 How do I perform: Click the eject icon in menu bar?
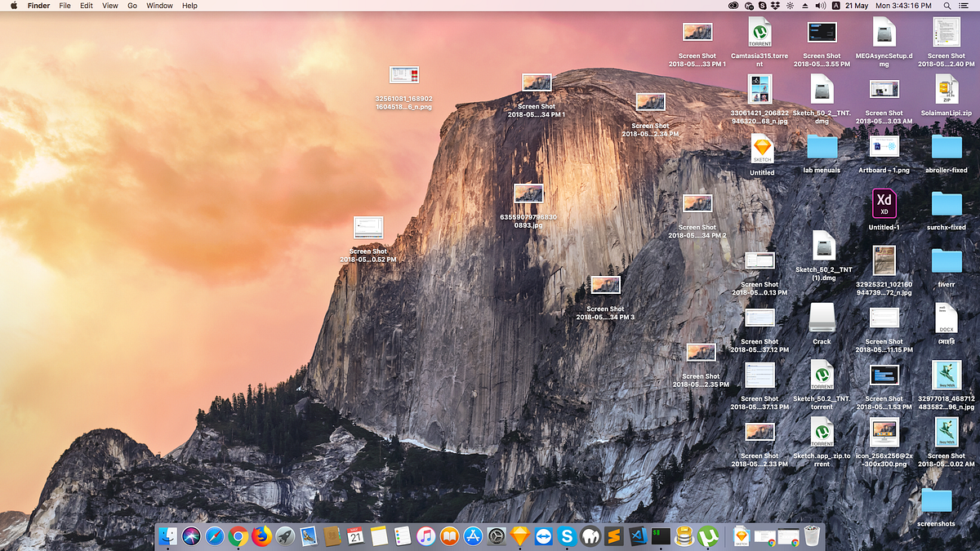(805, 6)
